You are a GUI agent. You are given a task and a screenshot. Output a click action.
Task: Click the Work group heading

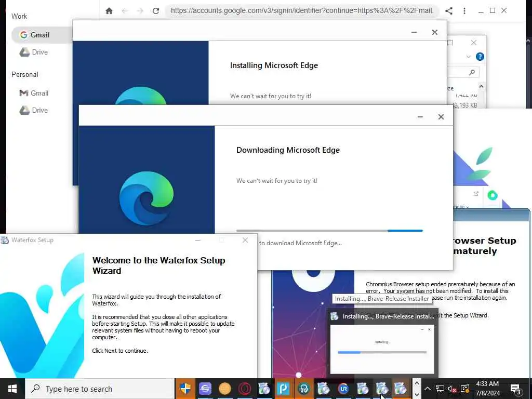[19, 16]
